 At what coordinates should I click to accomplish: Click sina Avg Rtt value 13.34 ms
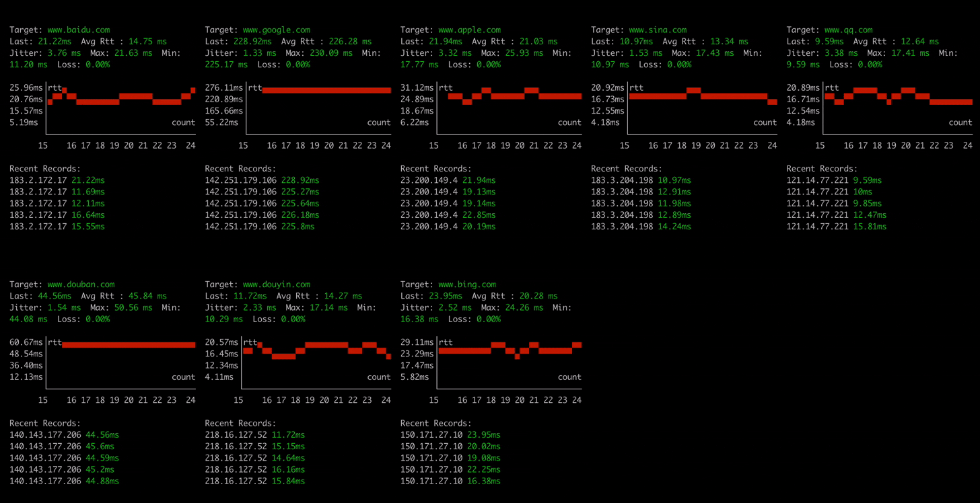click(728, 42)
